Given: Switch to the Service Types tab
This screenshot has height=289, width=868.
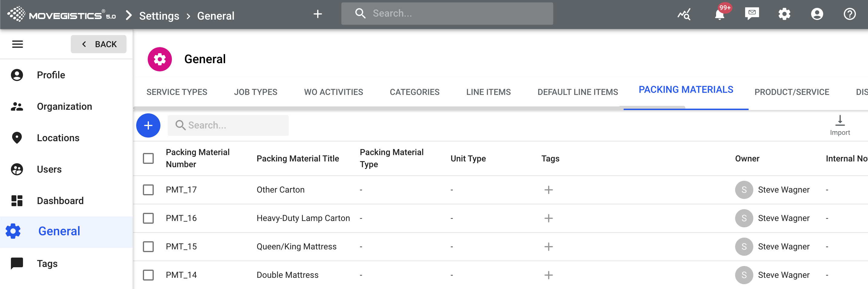Looking at the screenshot, I should click(176, 92).
